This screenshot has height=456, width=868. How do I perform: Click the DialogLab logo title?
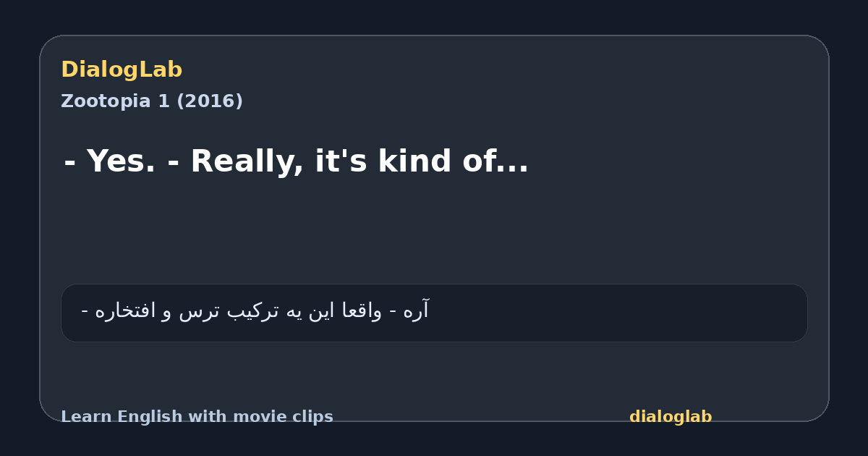(122, 69)
